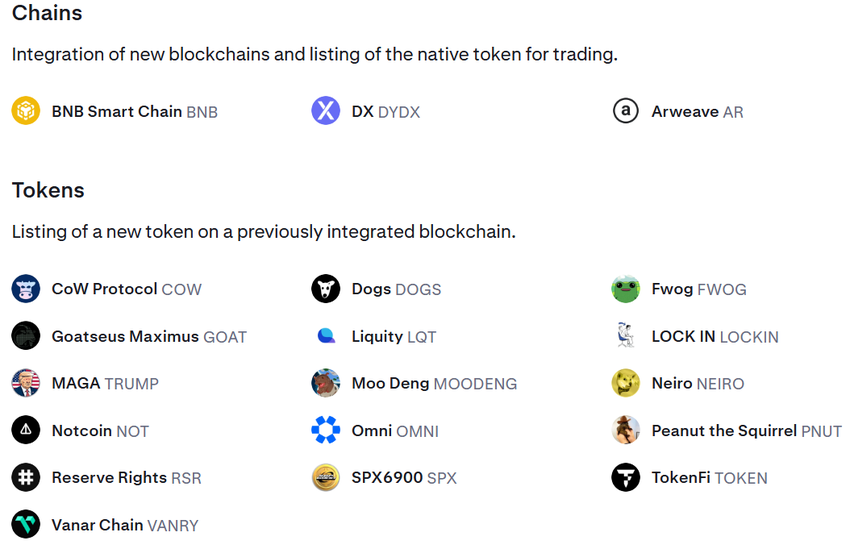
Task: Click the Dogs token dog icon
Action: coord(326,289)
